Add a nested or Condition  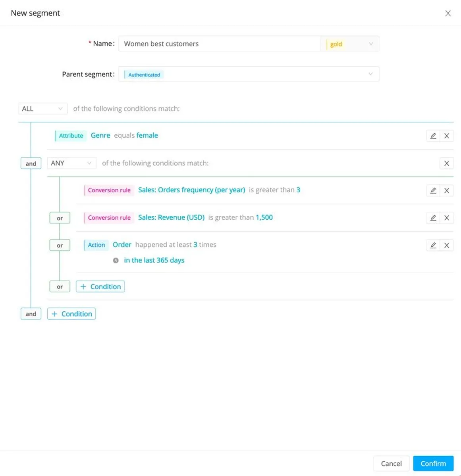coord(100,286)
